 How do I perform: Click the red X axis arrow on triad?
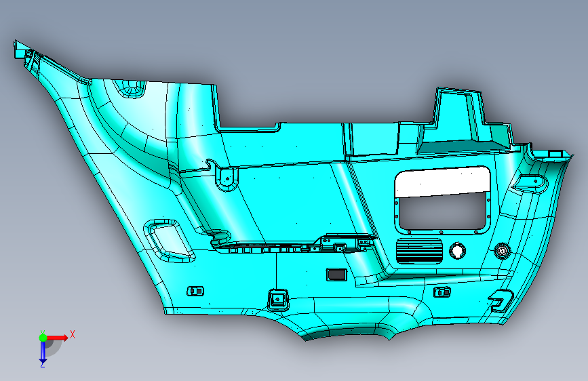click(57, 338)
